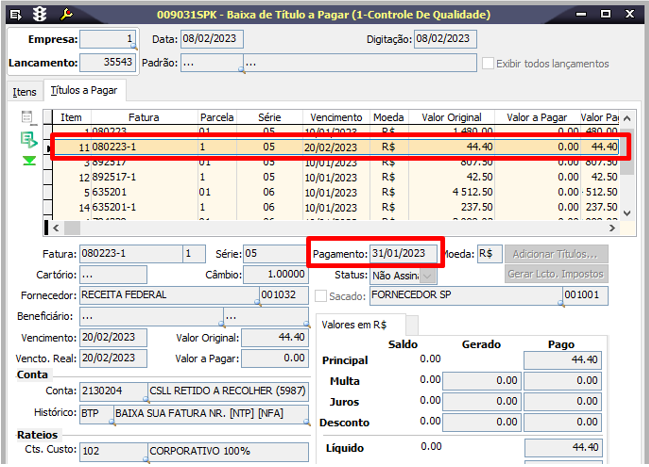Screen dimensions: 649x467
Task: Click Desconto Pago value field
Action: [563, 422]
